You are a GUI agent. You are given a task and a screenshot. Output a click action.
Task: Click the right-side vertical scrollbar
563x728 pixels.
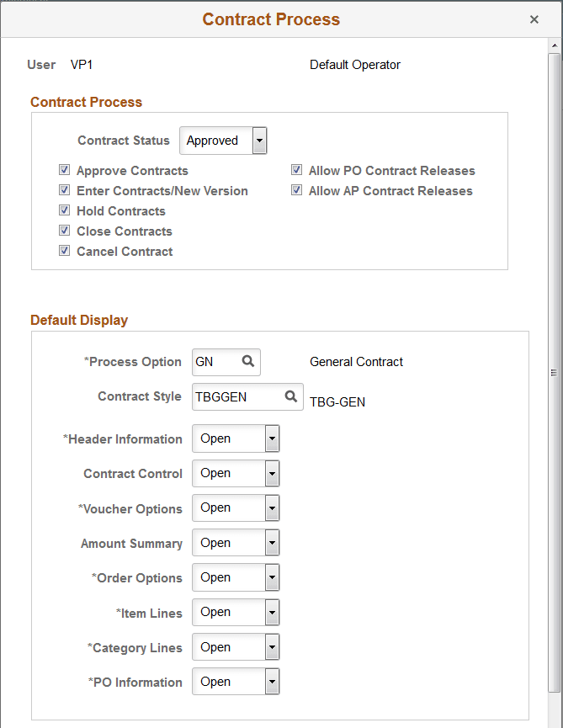point(555,370)
